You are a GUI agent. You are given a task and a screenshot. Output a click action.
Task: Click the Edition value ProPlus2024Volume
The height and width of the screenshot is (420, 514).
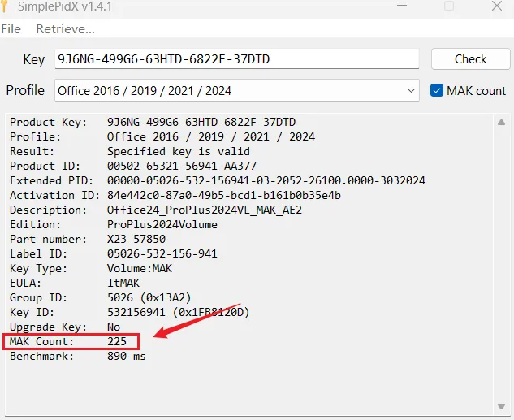[162, 224]
